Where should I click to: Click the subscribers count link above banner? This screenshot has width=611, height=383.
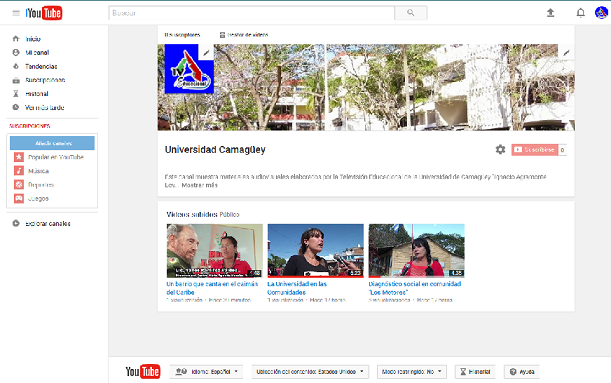coord(182,35)
